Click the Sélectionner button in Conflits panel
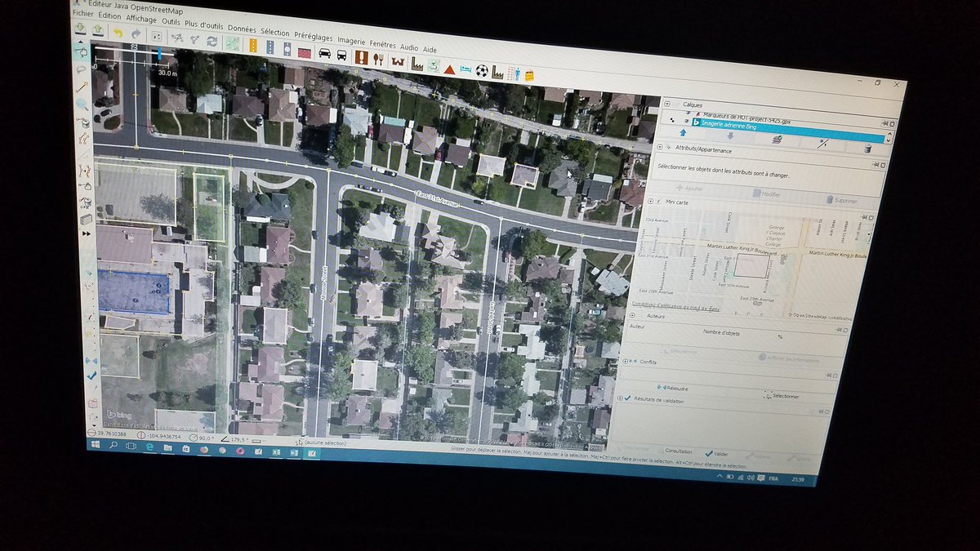This screenshot has width=980, height=551. pos(782,396)
